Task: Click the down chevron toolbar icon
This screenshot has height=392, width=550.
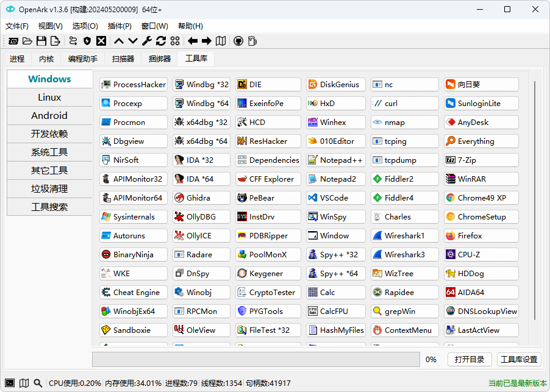Action: point(132,41)
